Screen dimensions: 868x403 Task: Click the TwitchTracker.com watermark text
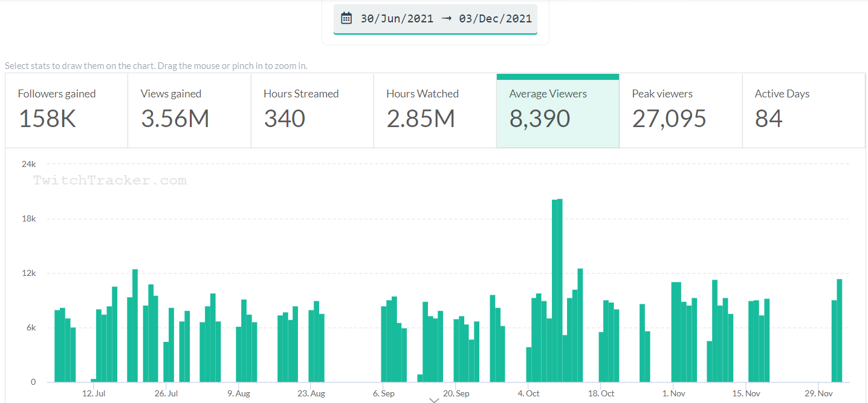(x=110, y=180)
